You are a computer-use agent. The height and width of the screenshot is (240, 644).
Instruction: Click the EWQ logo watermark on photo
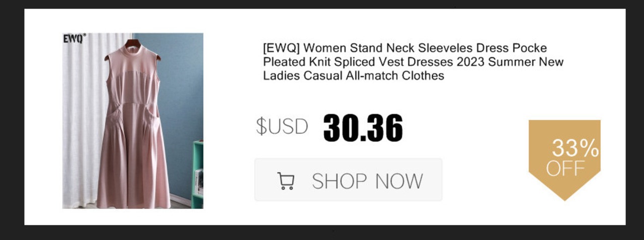coord(74,39)
